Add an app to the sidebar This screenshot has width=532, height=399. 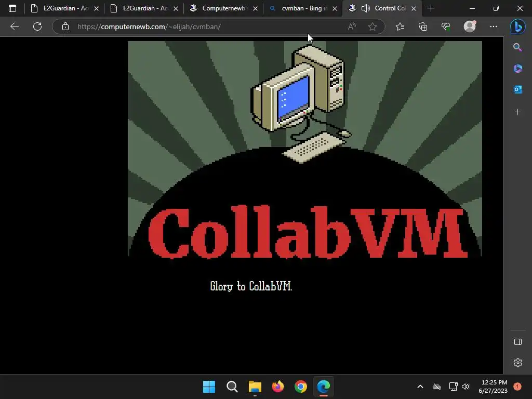517,112
